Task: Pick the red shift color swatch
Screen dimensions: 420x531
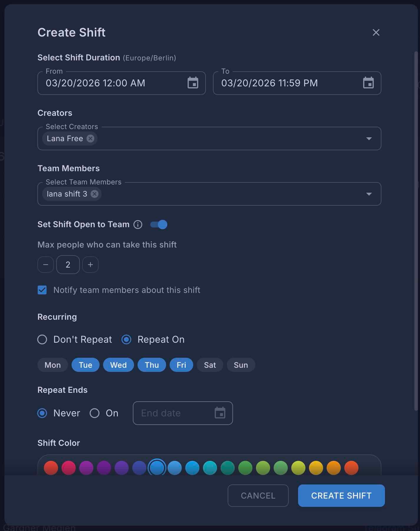Action: [x=51, y=468]
